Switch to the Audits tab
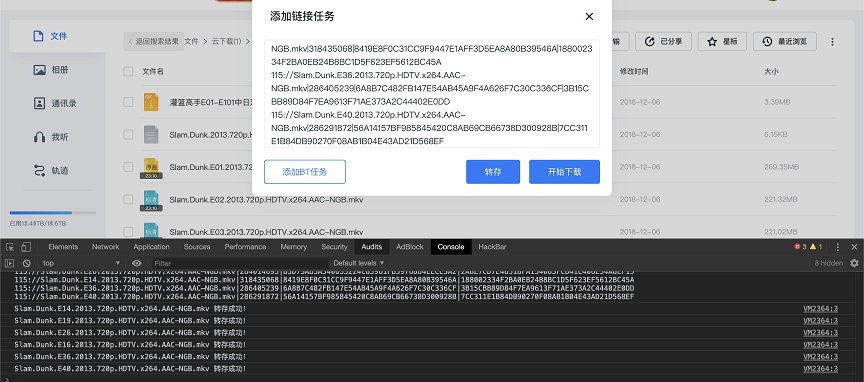Screen dimensions: 864x382 point(372,247)
